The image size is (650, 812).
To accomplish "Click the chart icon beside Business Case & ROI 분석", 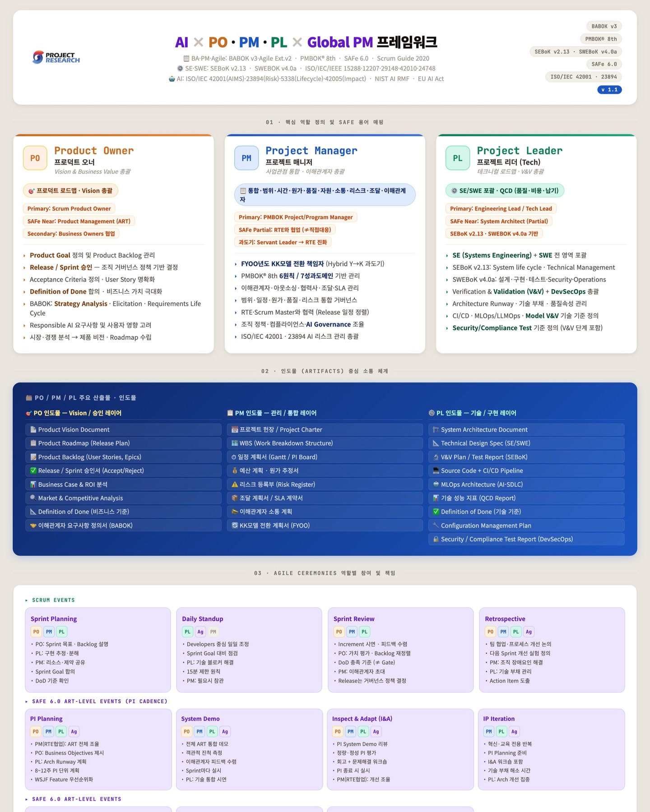I will 33,484.
